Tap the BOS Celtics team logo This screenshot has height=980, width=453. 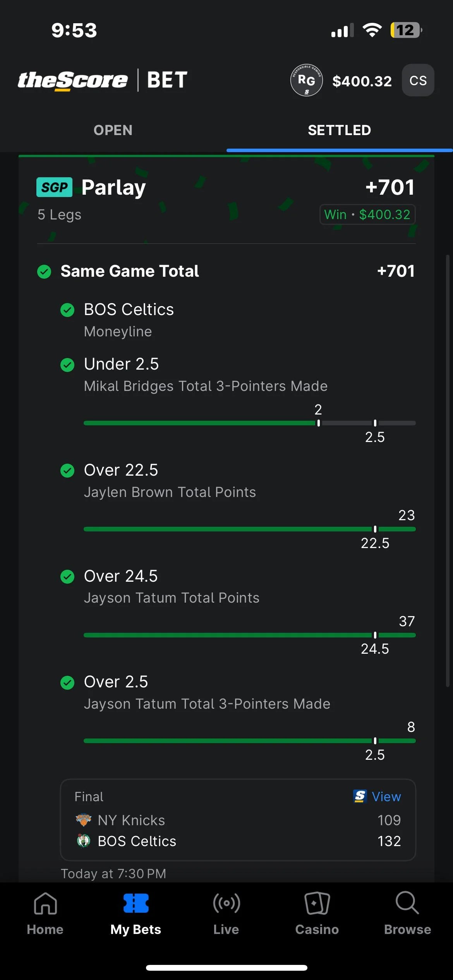click(x=83, y=841)
